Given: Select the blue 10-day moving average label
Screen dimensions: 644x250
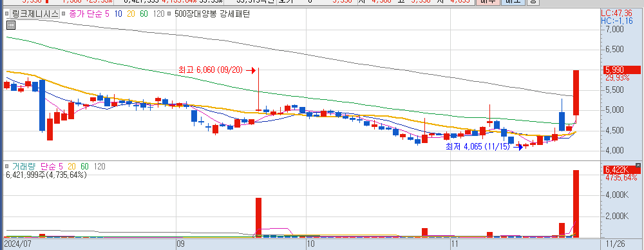Looking at the screenshot, I should coord(118,14).
